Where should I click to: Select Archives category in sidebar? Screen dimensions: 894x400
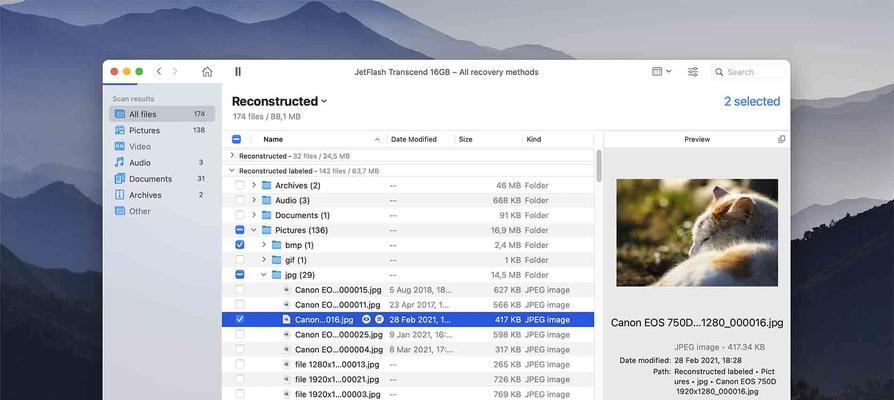pos(162,195)
